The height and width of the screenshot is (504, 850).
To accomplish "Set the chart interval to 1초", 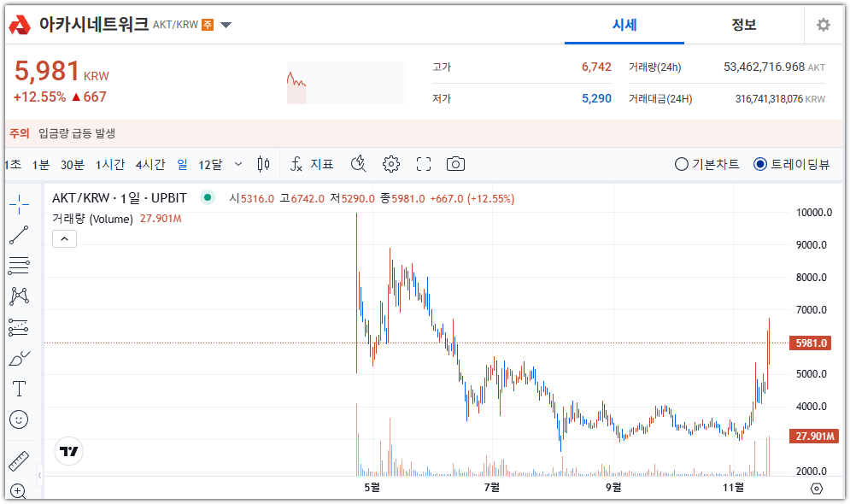I will coord(13,164).
